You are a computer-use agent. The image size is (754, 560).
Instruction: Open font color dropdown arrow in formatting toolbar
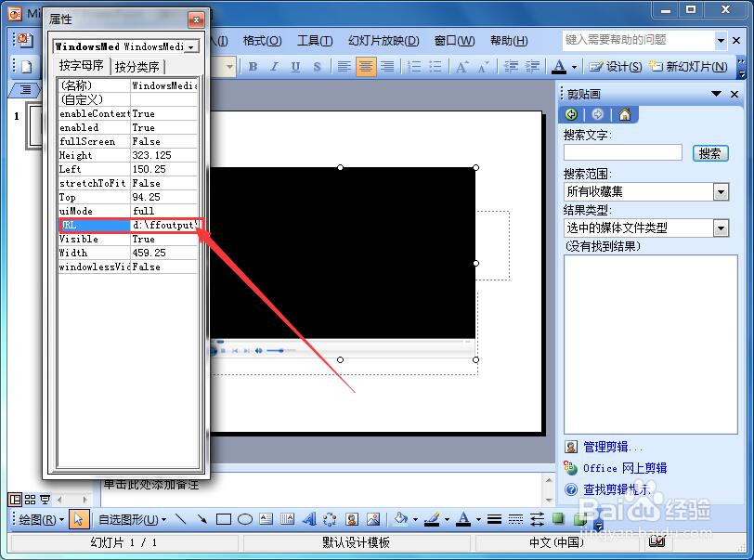point(574,68)
